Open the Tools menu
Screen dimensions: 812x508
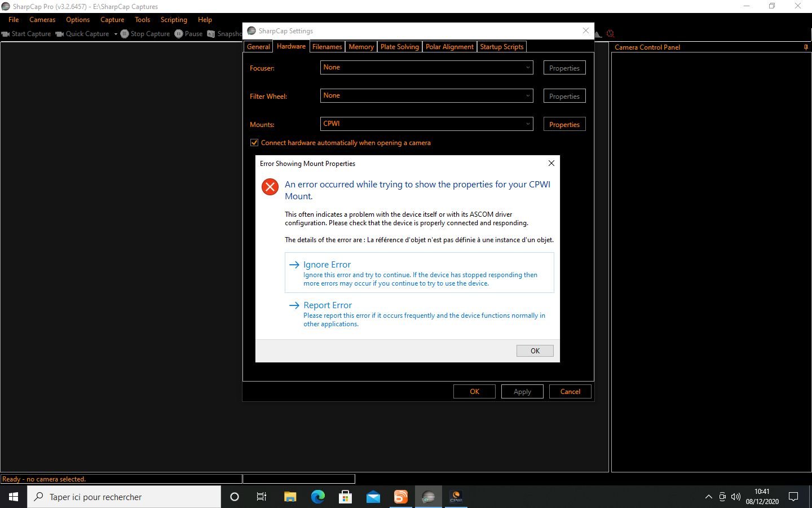(x=143, y=20)
